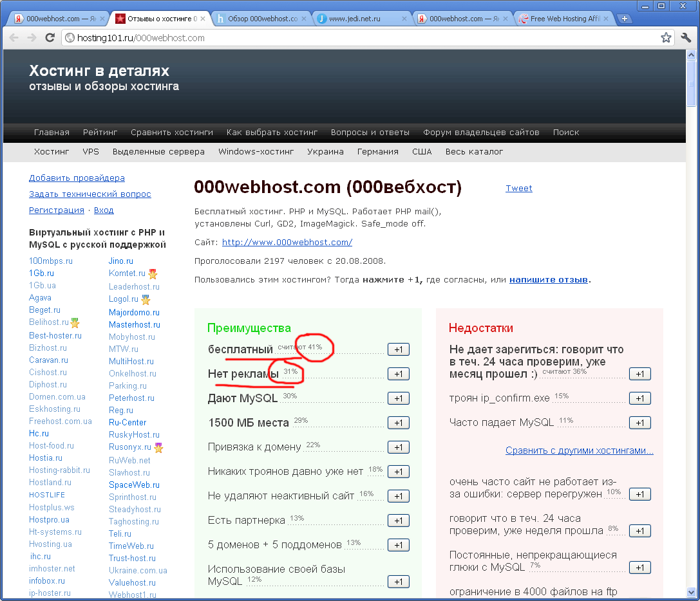Open the 'Ru-Center' provider link

tap(128, 423)
